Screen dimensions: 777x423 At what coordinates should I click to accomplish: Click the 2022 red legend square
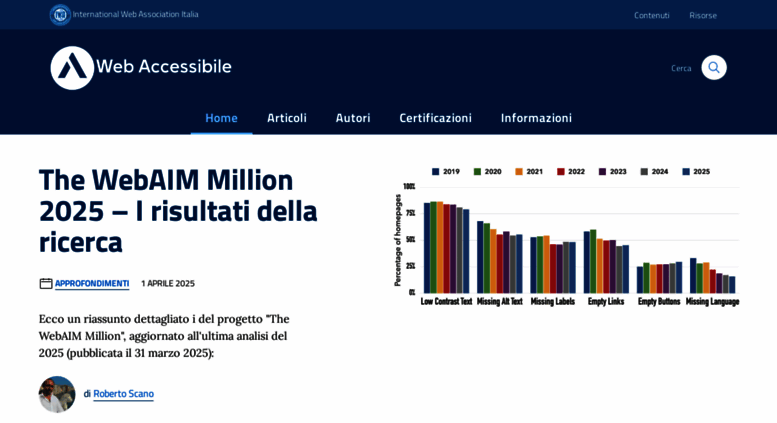560,171
